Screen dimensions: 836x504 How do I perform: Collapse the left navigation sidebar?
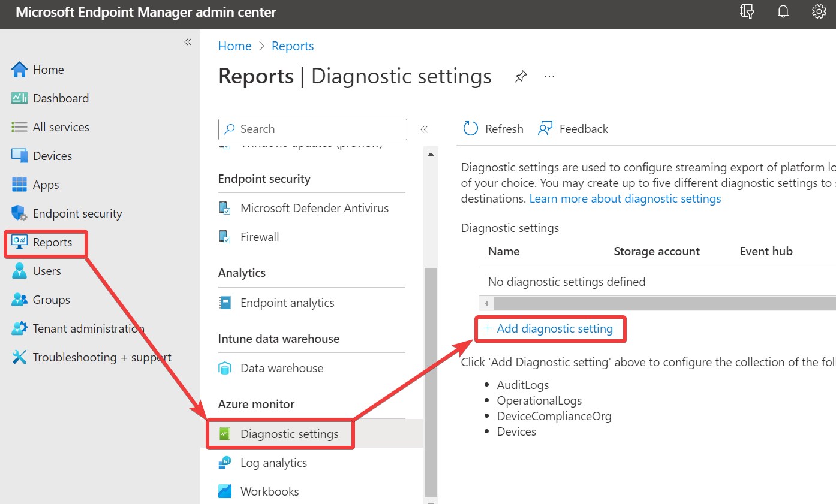click(x=188, y=42)
